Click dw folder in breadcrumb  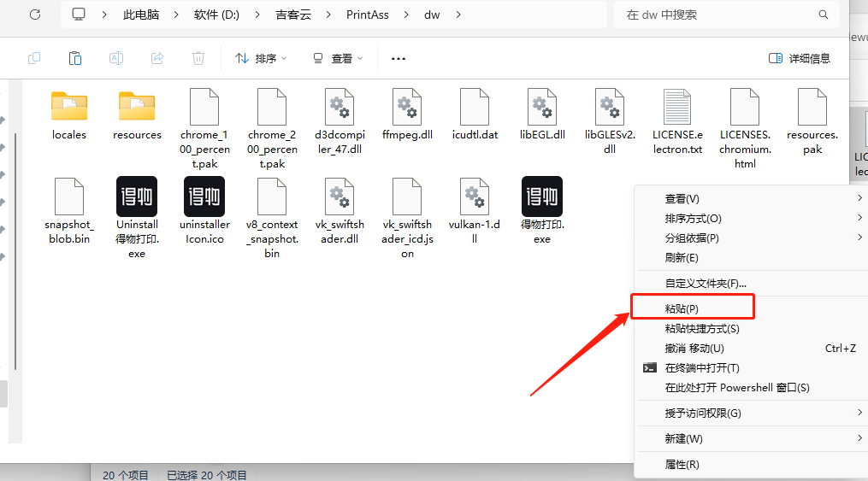tap(432, 15)
